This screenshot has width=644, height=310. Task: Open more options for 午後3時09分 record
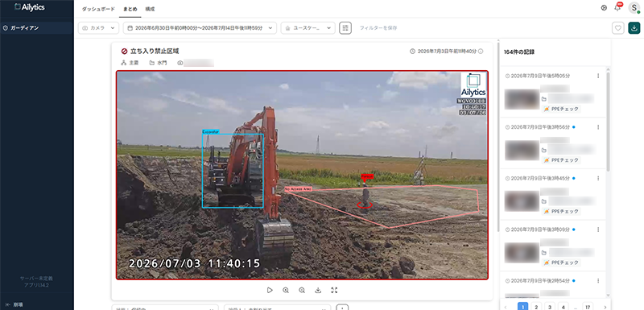click(598, 229)
